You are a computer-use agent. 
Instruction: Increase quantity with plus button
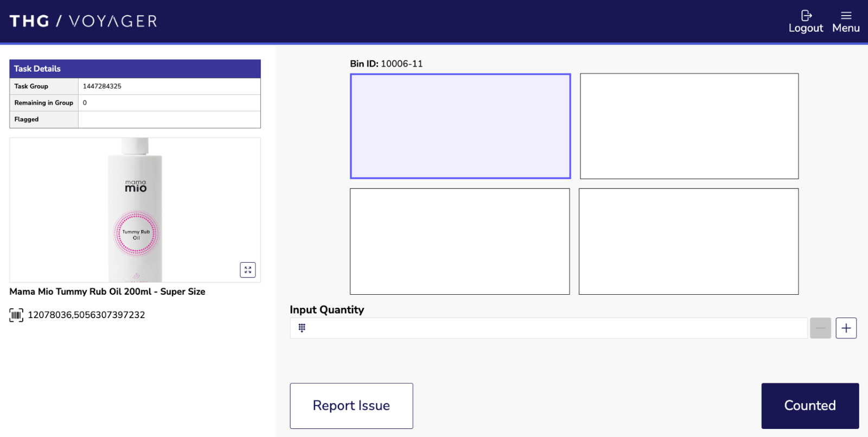tap(846, 328)
